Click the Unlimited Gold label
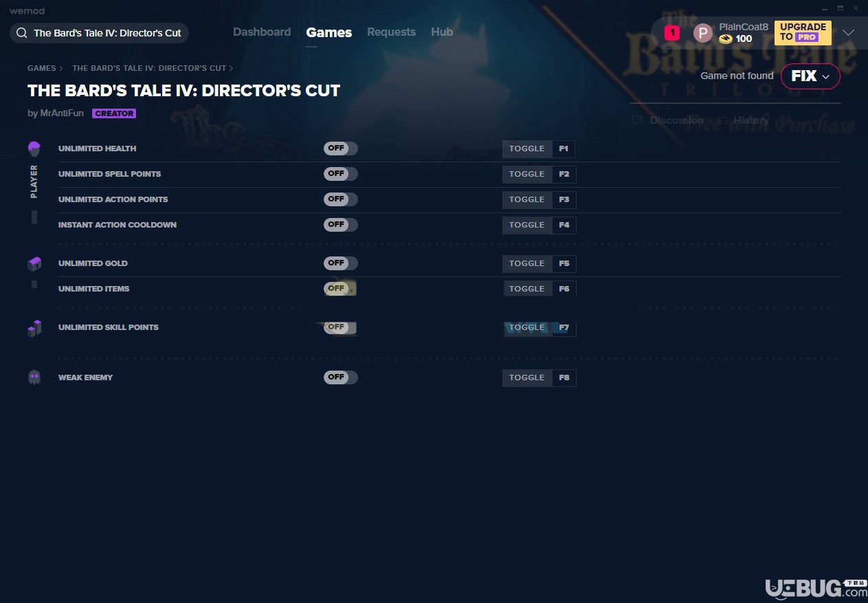Image resolution: width=868 pixels, height=603 pixels. point(93,264)
